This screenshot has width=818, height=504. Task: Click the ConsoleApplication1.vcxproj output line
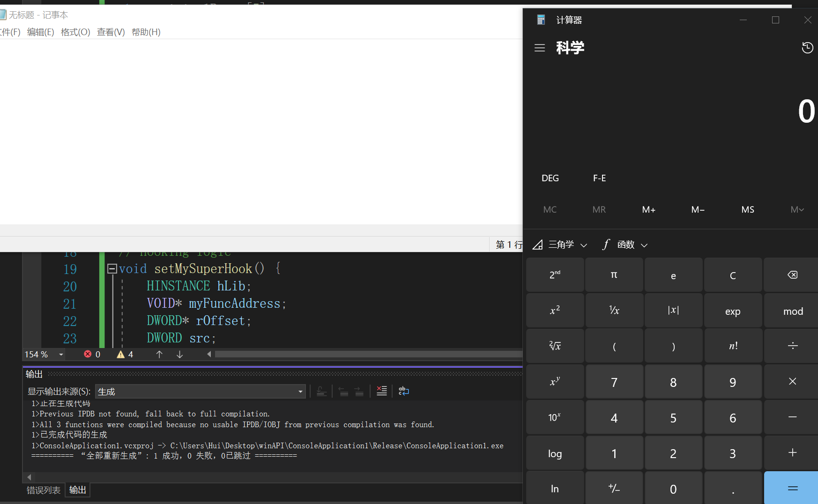[x=268, y=445]
